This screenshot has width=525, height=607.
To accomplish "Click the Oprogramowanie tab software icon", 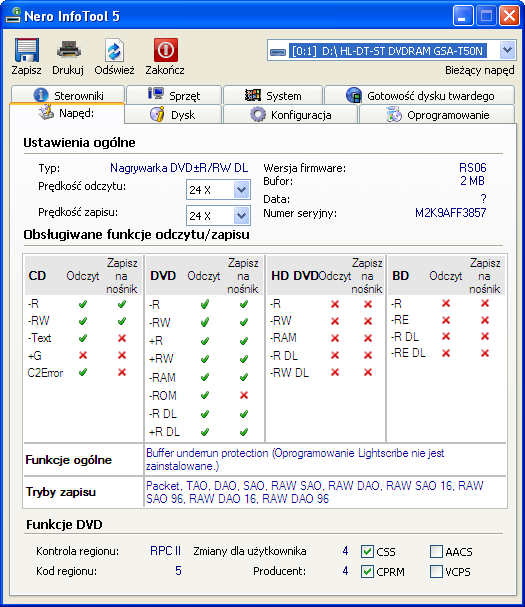I will coord(394,115).
